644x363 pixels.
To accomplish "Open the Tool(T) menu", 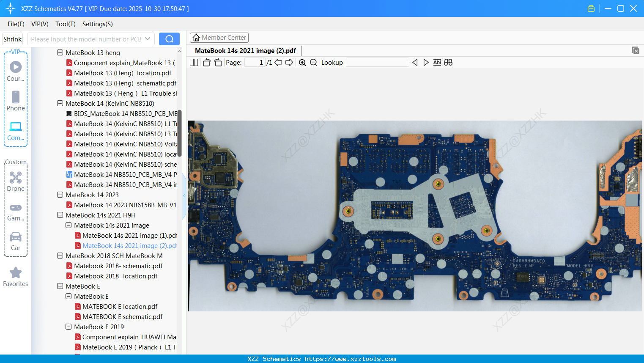I will (66, 24).
